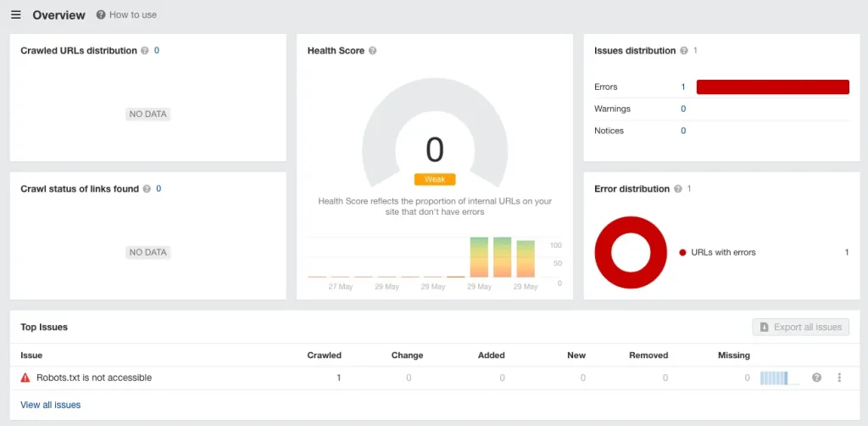Click help icon beside Error distribution

coord(678,189)
